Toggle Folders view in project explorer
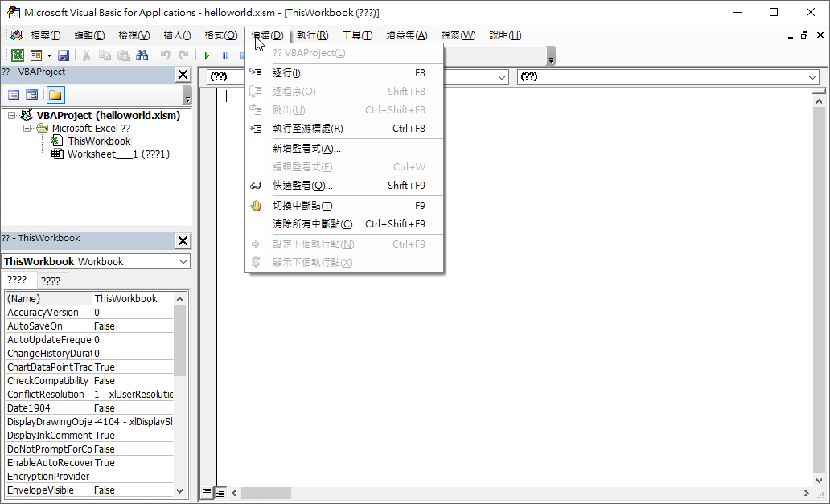The width and height of the screenshot is (830, 504). pos(55,95)
